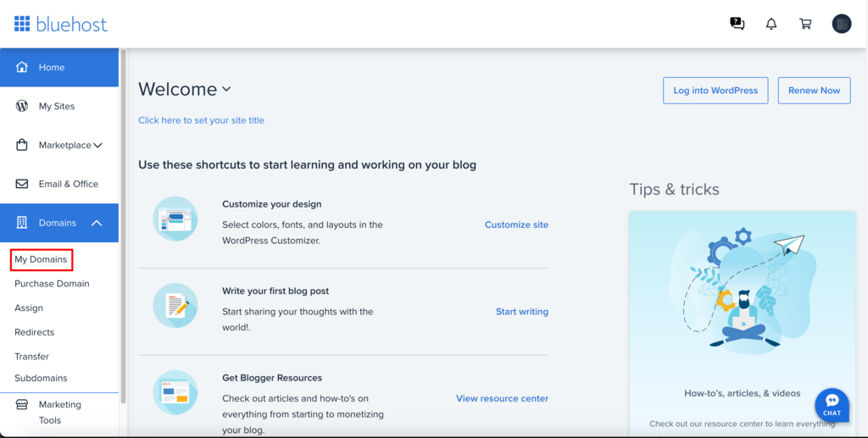The width and height of the screenshot is (868, 438).
Task: Click the Customize your design illustration icon
Action: [175, 219]
